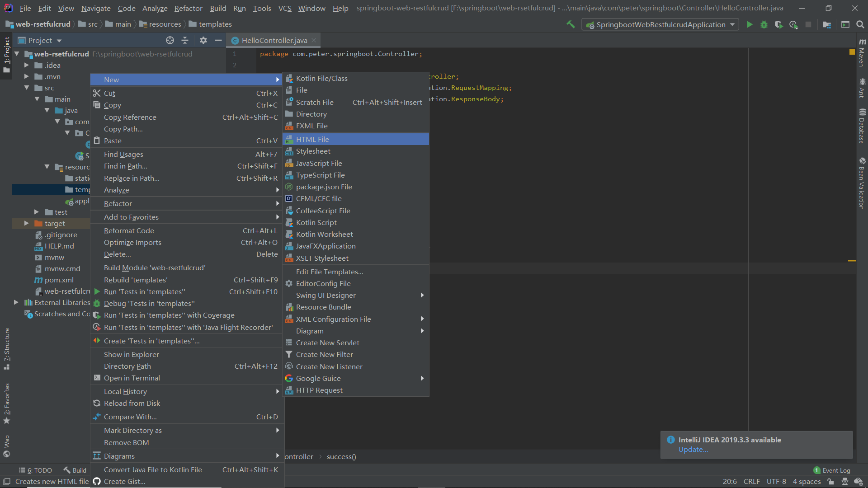Viewport: 868px width, 488px height.
Task: Start the debugger bug icon
Action: click(764, 24)
